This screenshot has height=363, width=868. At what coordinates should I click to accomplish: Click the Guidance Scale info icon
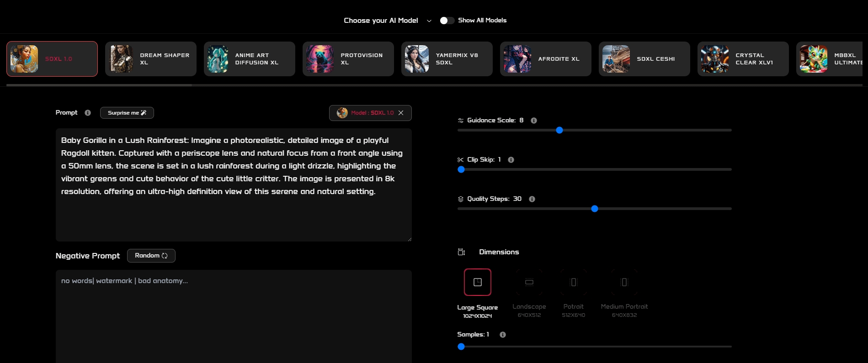(x=533, y=121)
